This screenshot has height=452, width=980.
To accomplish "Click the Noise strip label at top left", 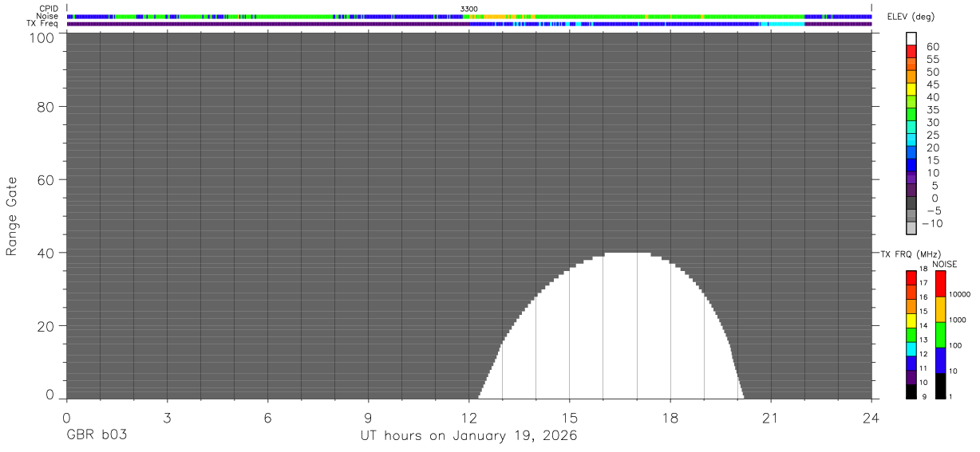I will (x=48, y=16).
